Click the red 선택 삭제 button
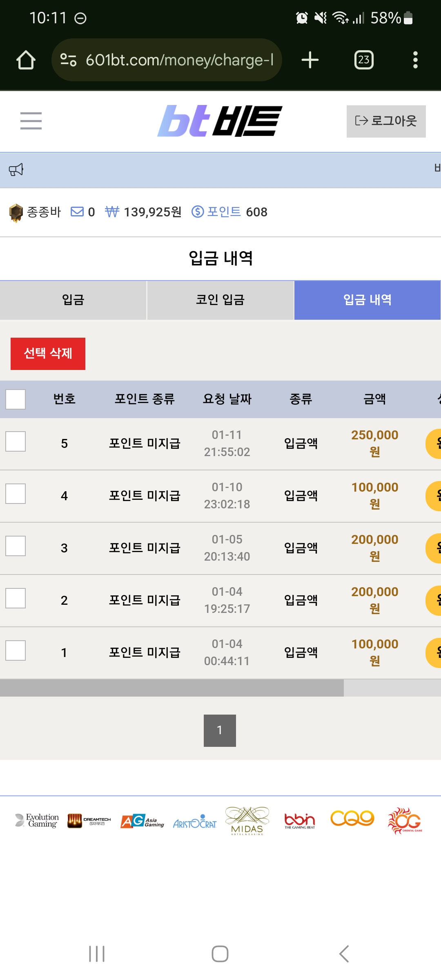 click(48, 354)
